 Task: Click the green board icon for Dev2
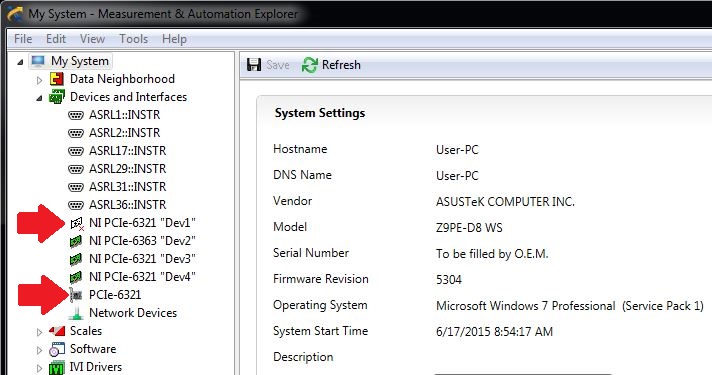[76, 241]
